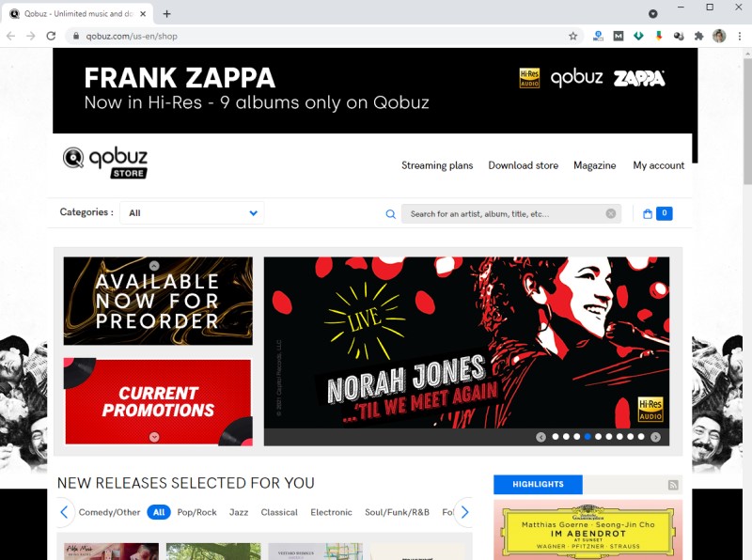Open Download store menu
Screen dimensions: 752x560
[x=524, y=165]
